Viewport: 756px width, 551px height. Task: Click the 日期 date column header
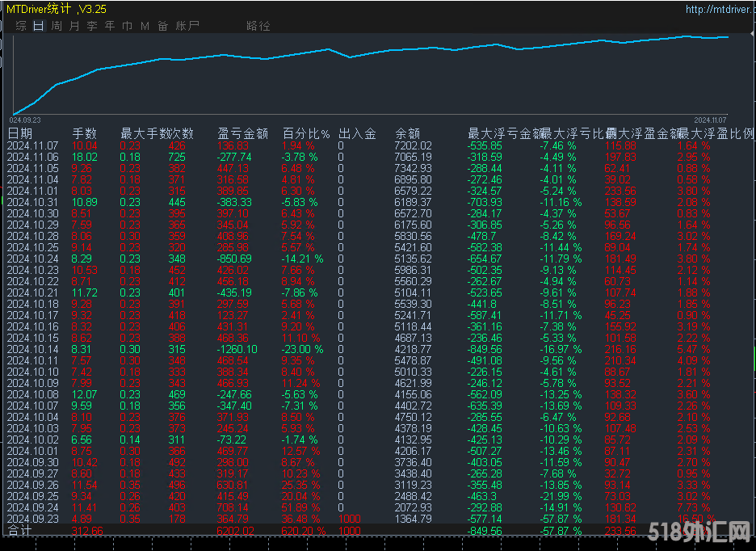tap(21, 133)
